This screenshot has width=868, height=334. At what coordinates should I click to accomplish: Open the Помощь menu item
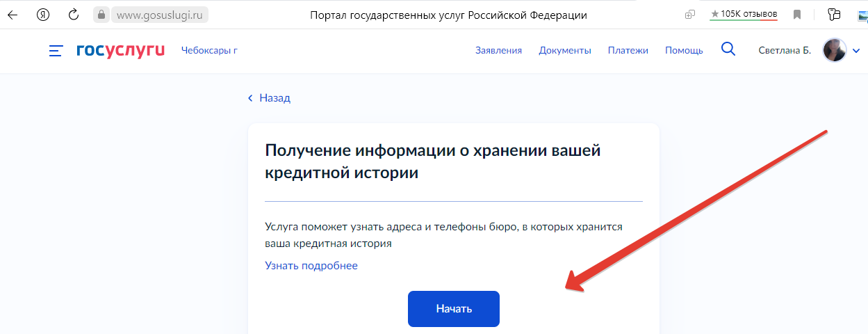coord(684,50)
